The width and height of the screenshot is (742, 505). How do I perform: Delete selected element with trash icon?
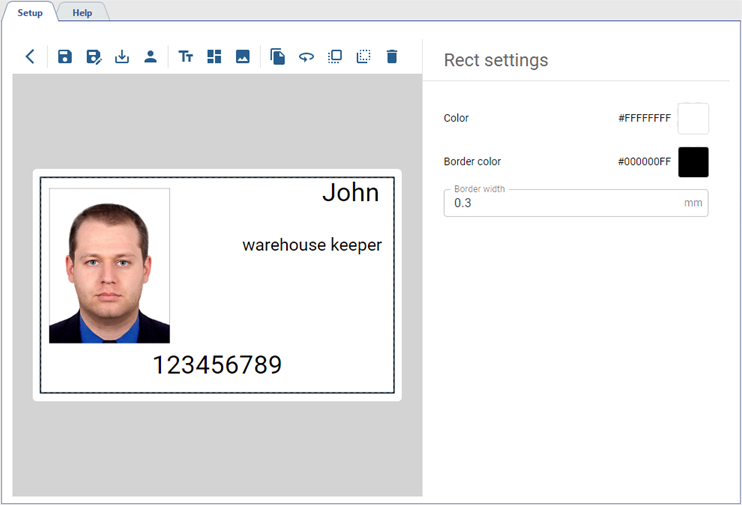coord(392,57)
